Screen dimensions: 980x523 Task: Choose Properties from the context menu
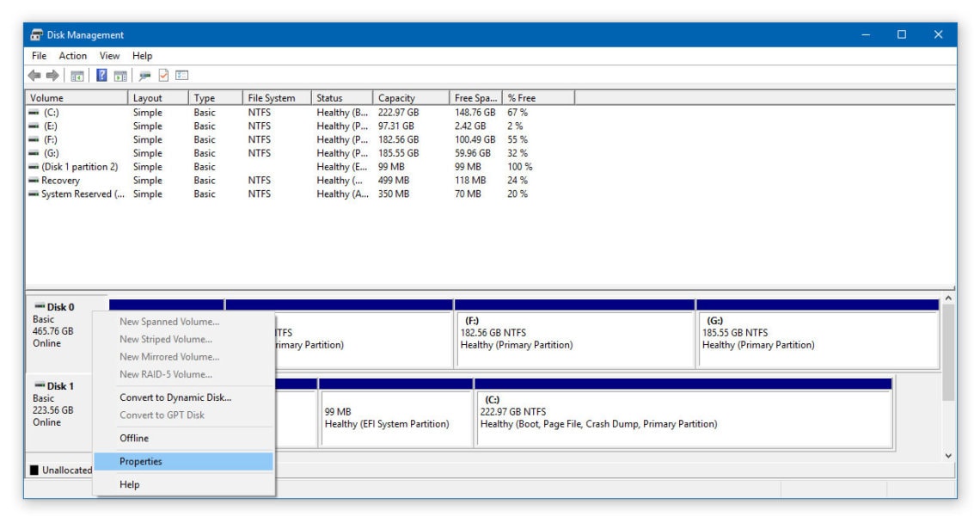(141, 462)
